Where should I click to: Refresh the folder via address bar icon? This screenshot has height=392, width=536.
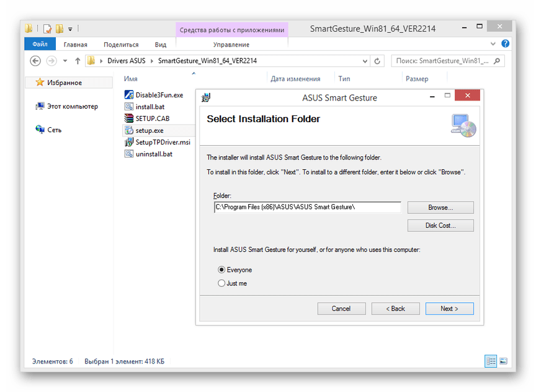(377, 61)
